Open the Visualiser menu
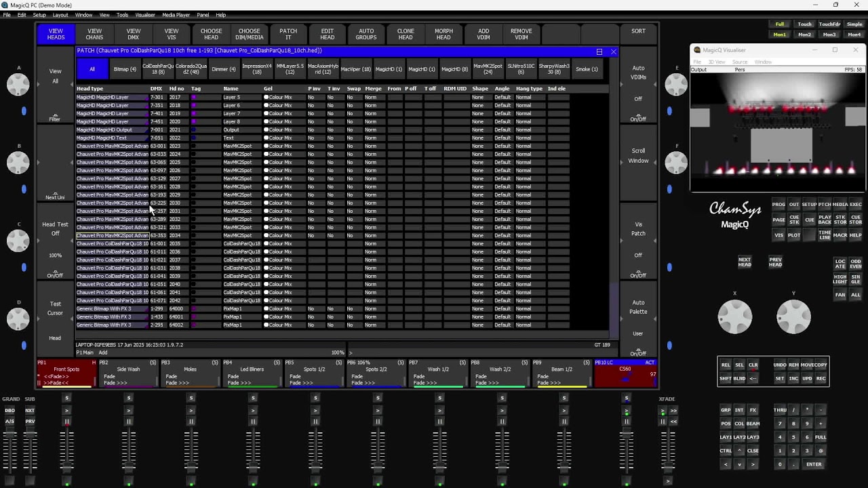Screen dimensions: 868x488 (x=145, y=15)
